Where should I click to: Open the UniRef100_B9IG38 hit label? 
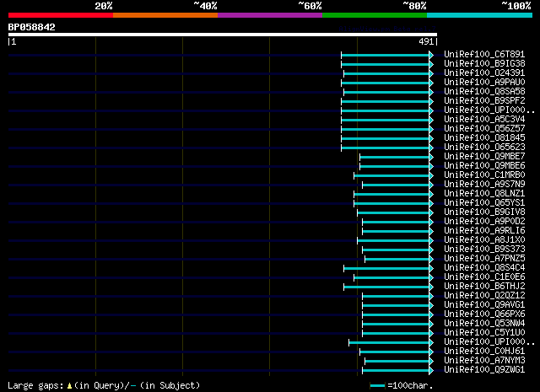point(484,64)
